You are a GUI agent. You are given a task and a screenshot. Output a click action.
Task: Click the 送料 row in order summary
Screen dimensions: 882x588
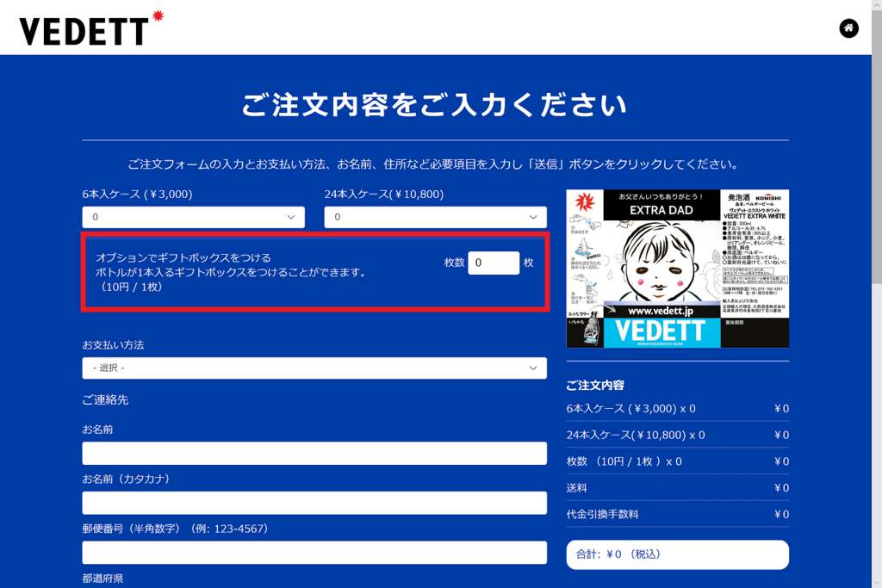(677, 488)
